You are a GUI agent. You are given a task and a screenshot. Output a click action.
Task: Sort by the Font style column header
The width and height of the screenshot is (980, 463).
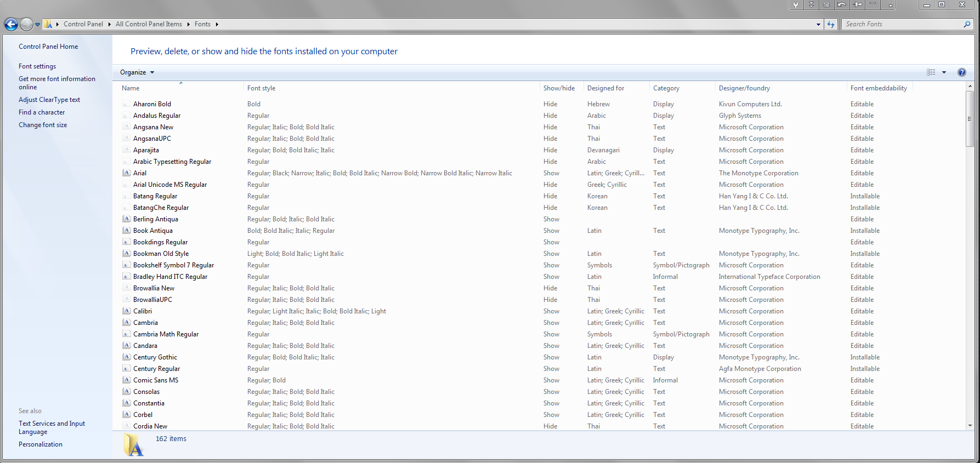(261, 88)
